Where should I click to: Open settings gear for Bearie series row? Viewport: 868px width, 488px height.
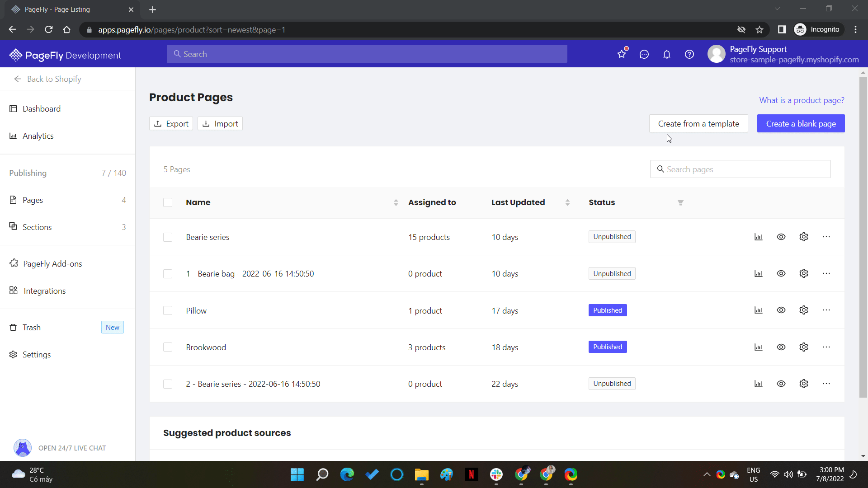(x=804, y=237)
